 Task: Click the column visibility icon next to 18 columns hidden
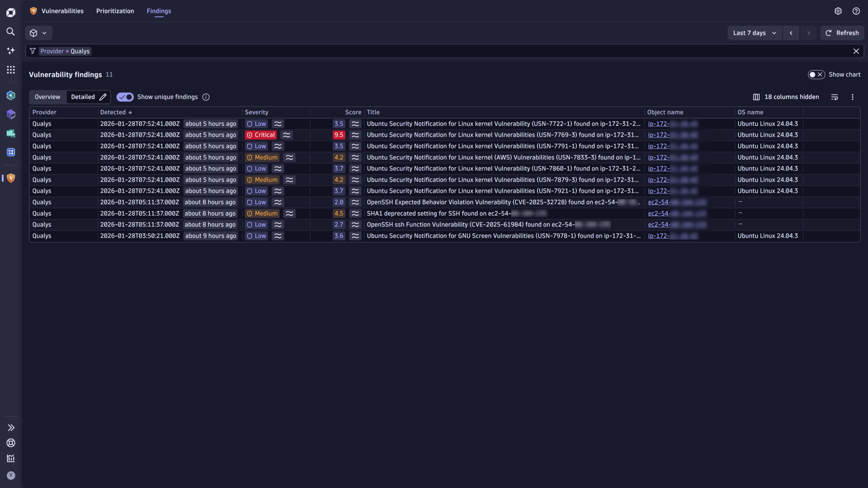coord(757,97)
